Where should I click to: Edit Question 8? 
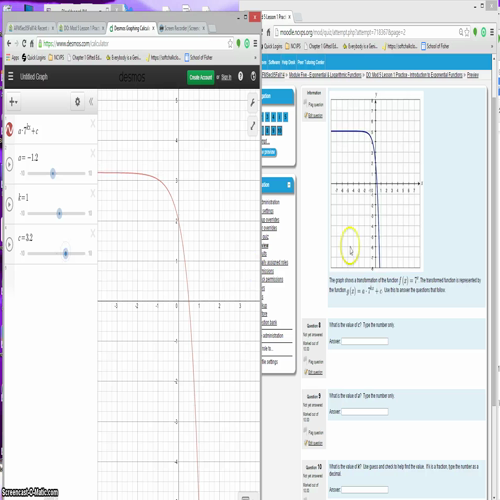tap(313, 372)
